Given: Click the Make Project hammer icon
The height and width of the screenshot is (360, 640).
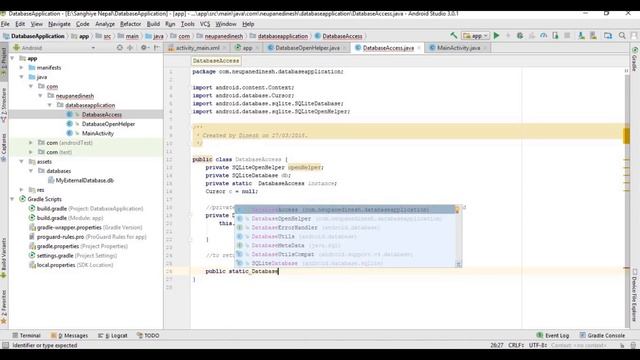Looking at the screenshot, I should pyautogui.click(x=453, y=36).
